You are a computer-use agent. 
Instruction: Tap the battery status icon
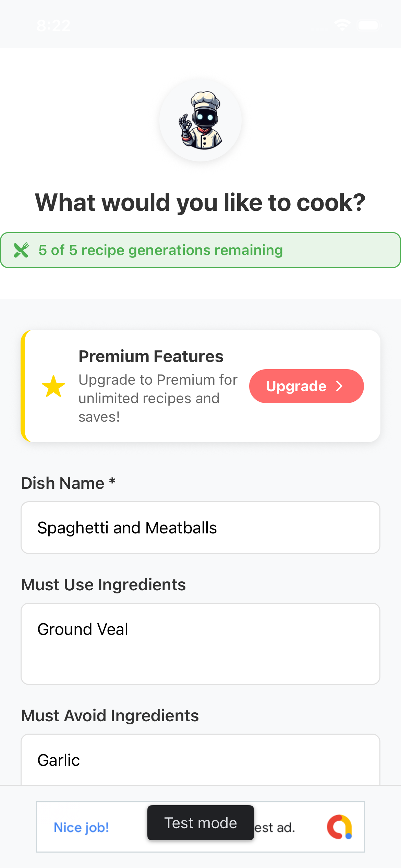(x=368, y=25)
